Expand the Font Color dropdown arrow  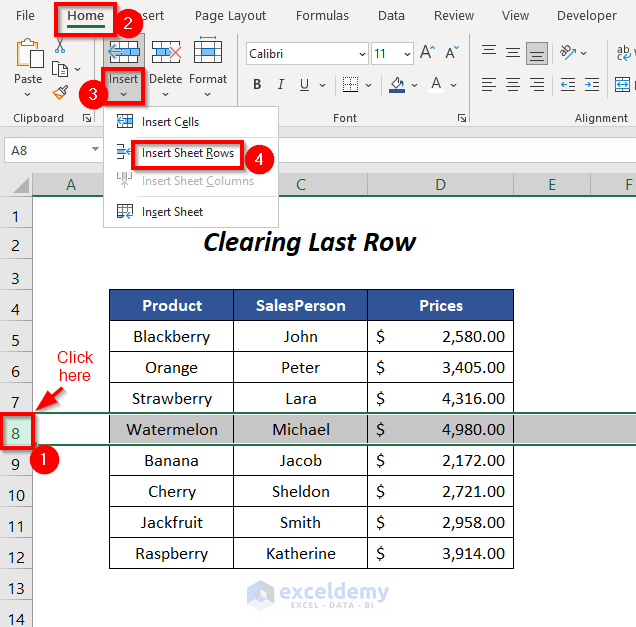(x=453, y=85)
